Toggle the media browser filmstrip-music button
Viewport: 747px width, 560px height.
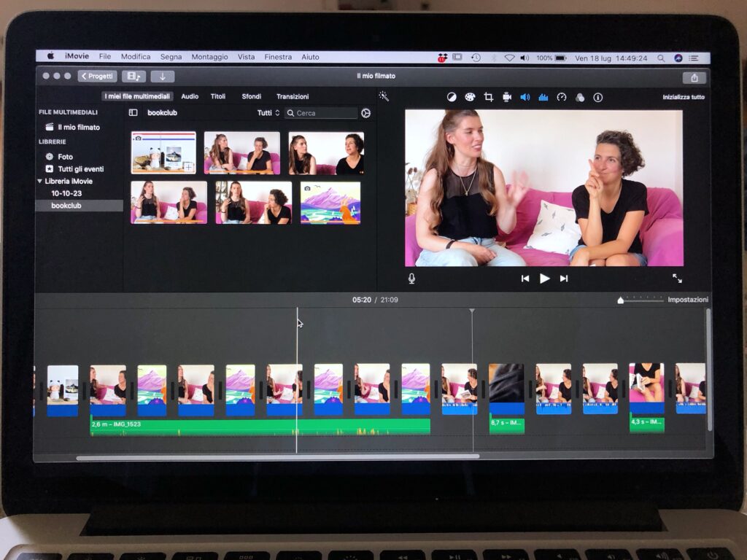point(134,76)
